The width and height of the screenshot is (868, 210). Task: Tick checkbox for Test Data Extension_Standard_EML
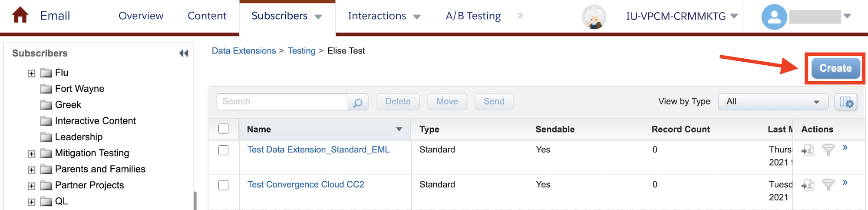tap(224, 150)
